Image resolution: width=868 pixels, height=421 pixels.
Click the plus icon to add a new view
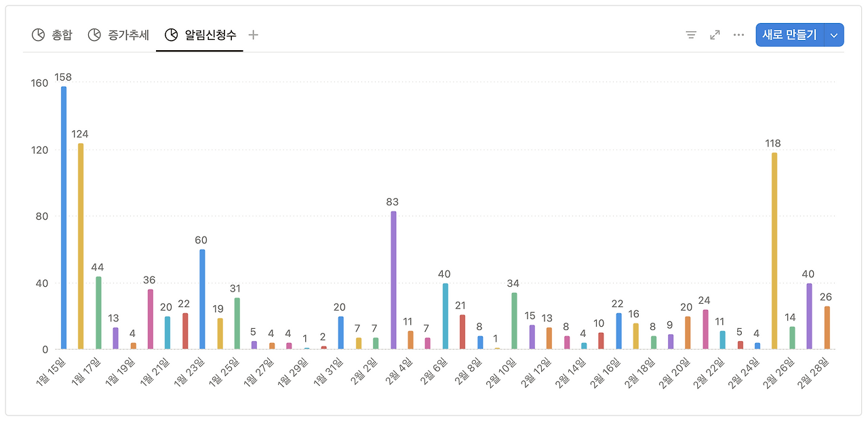(x=252, y=35)
